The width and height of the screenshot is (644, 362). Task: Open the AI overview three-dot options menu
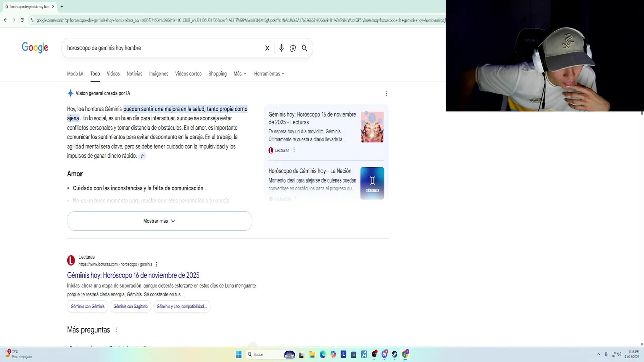point(386,94)
